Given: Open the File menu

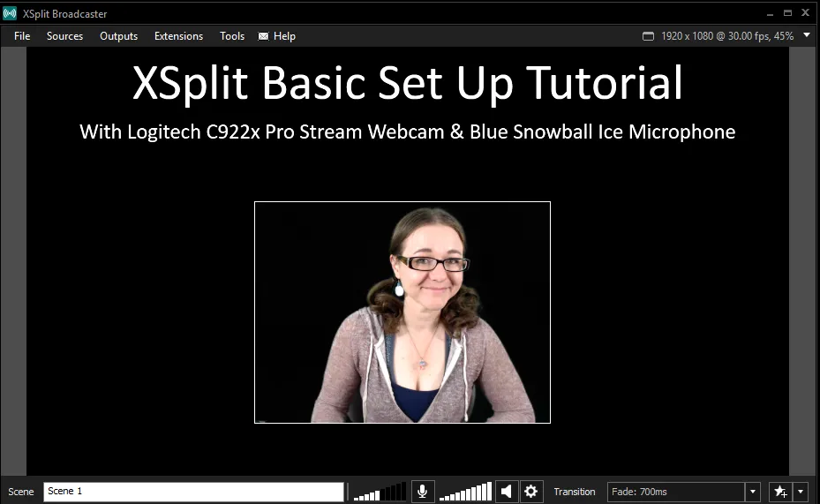Looking at the screenshot, I should pyautogui.click(x=22, y=36).
